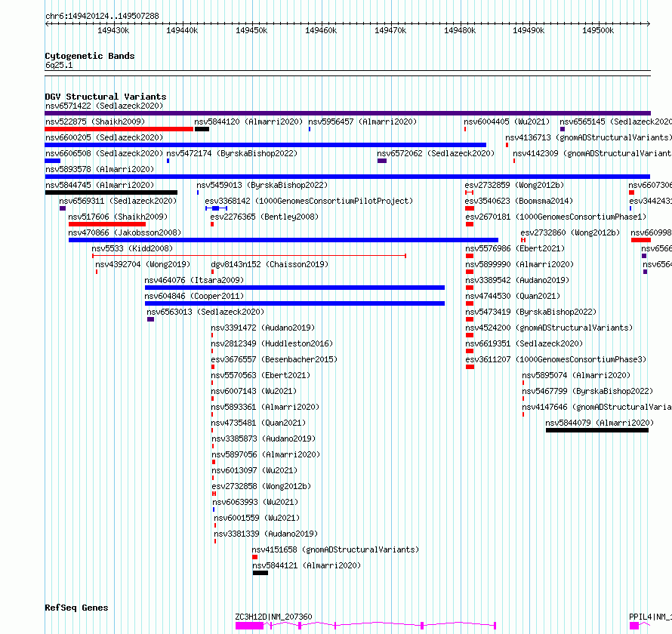Open the PPIL4 gene label

coord(650,617)
